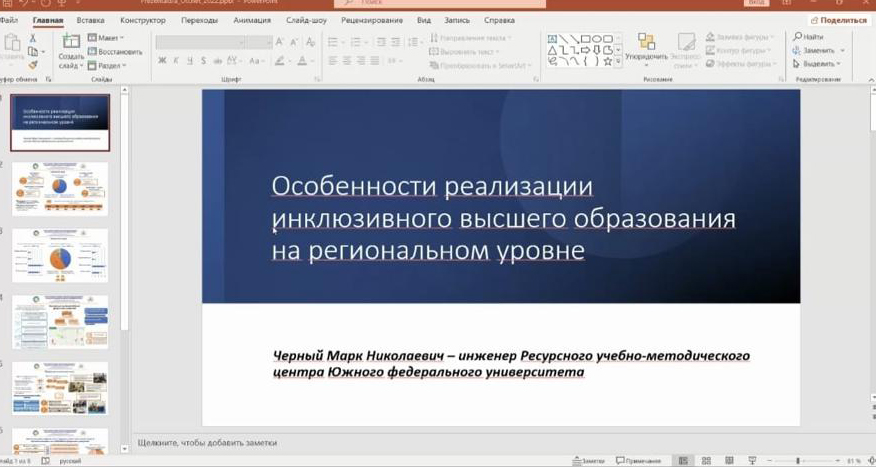Click Заменить replace button

tap(818, 50)
